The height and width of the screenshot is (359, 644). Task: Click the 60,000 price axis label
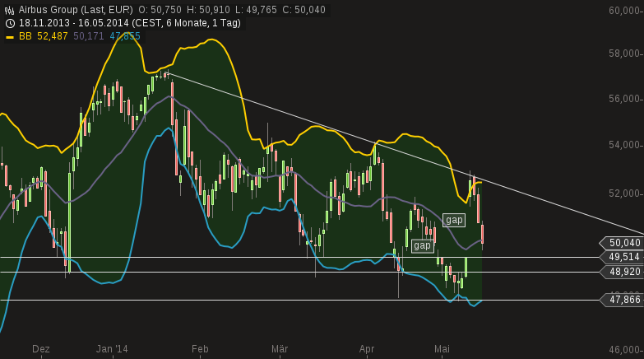(x=625, y=10)
